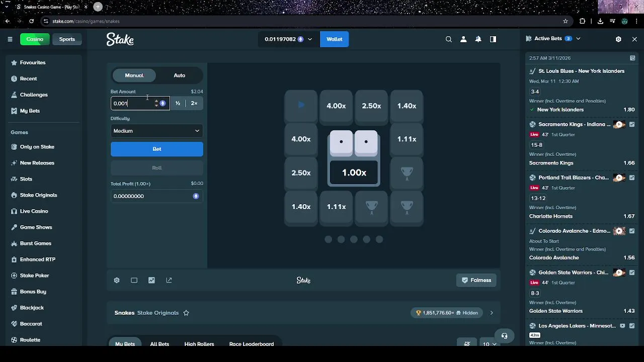
Task: Click the blue Bet button
Action: (x=157, y=149)
